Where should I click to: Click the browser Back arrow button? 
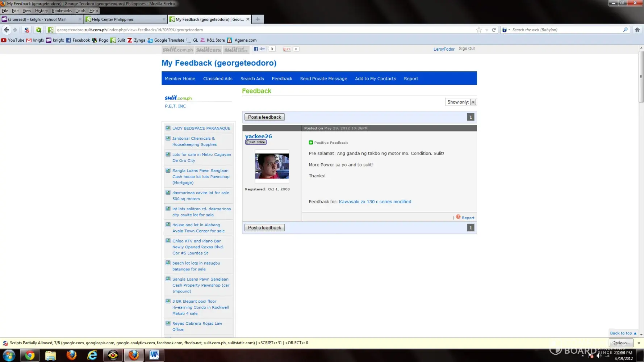pos(7,30)
